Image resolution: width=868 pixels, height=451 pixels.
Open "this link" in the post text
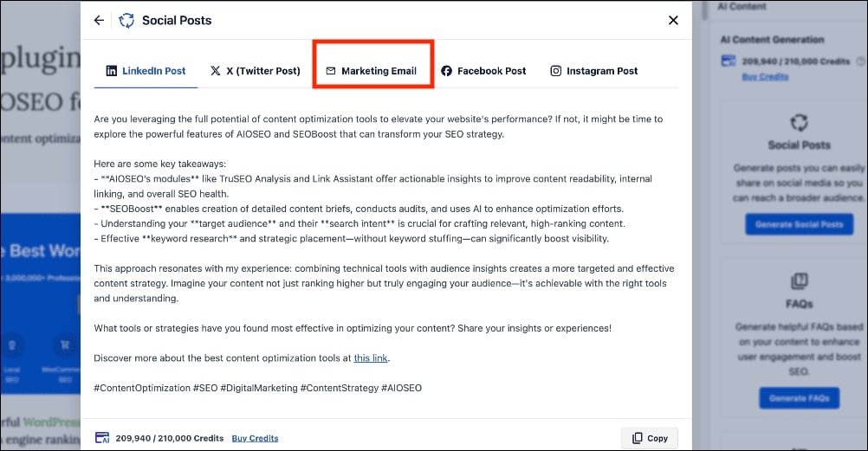click(x=371, y=358)
